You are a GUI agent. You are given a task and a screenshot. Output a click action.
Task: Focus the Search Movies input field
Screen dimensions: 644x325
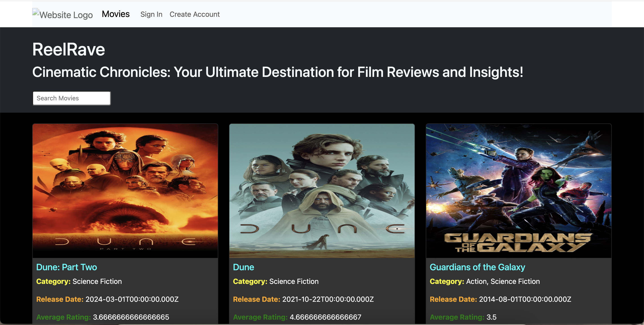tap(72, 98)
